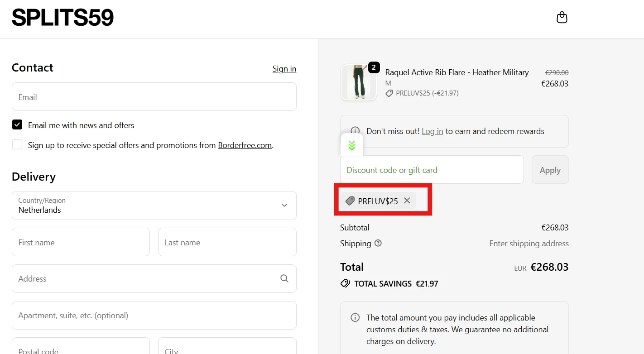The width and height of the screenshot is (644, 354).
Task: Remove the PRELUV$25 discount code
Action: [407, 201]
